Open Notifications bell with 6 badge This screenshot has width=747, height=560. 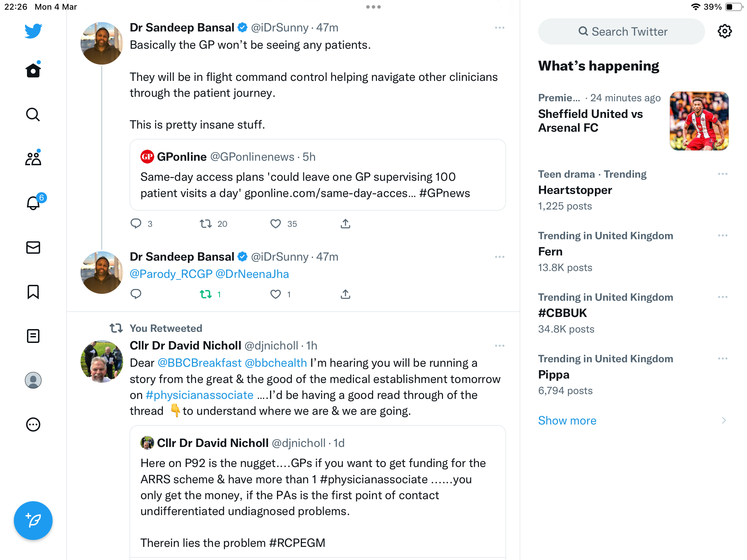pyautogui.click(x=34, y=203)
